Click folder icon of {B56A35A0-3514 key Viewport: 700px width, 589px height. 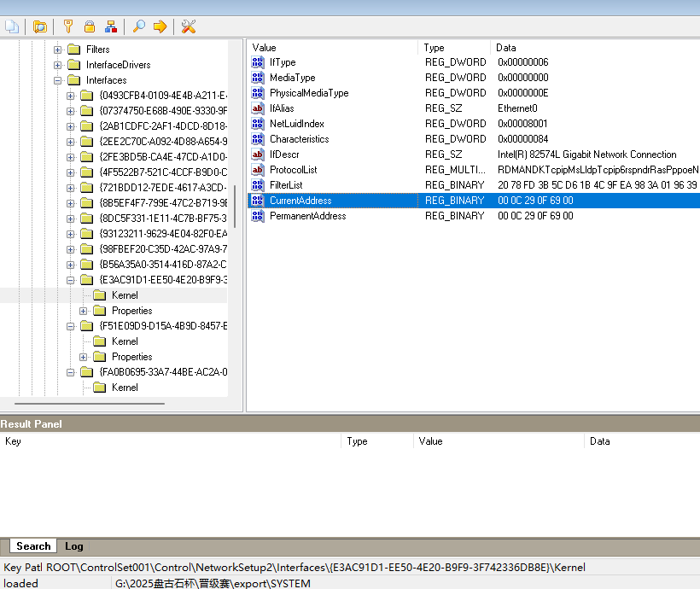86,265
